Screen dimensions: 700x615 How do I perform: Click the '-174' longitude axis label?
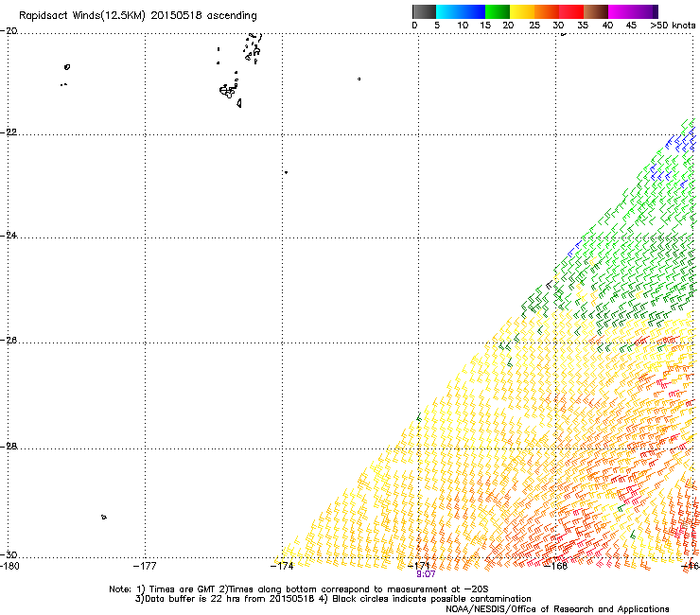282,567
